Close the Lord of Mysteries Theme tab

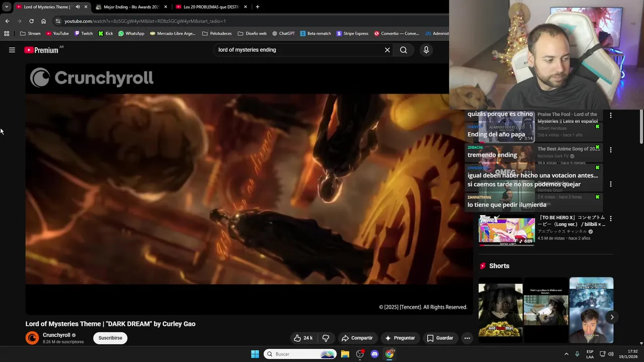[86, 7]
